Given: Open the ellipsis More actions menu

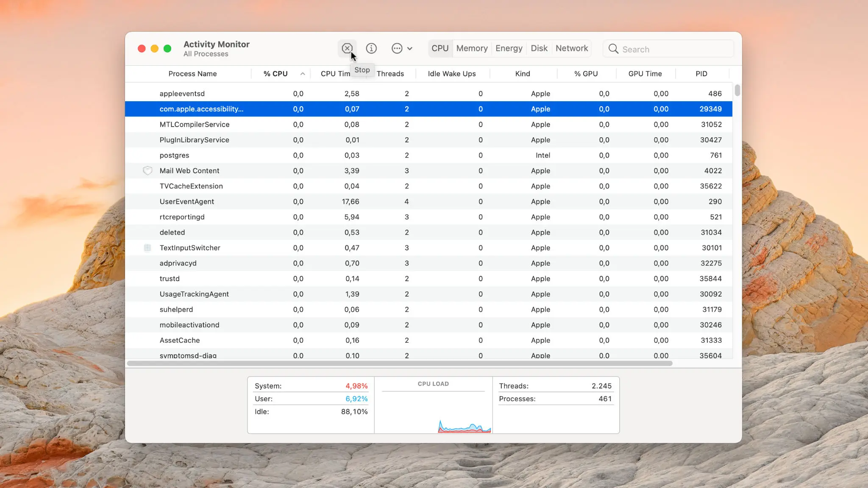Looking at the screenshot, I should 401,48.
